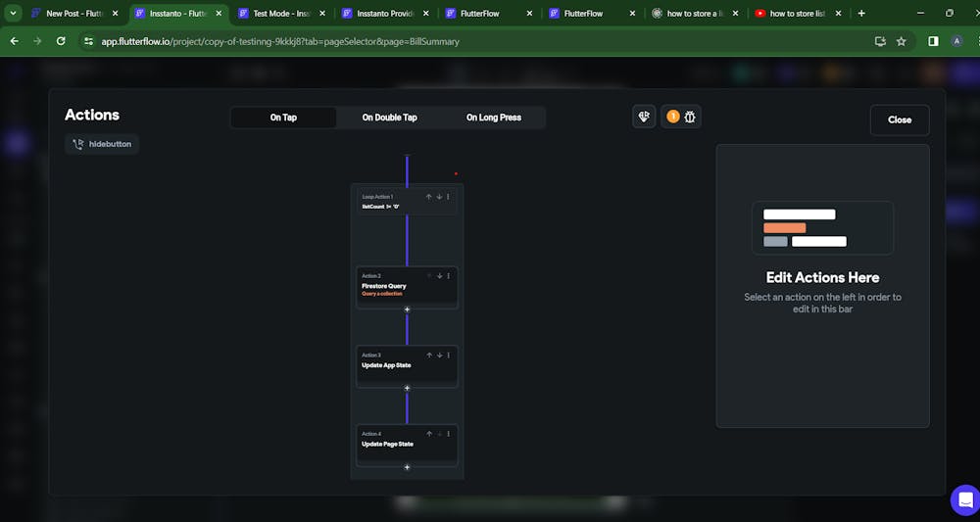Close the Test Mode browser tab
980x522 pixels.
click(321, 13)
